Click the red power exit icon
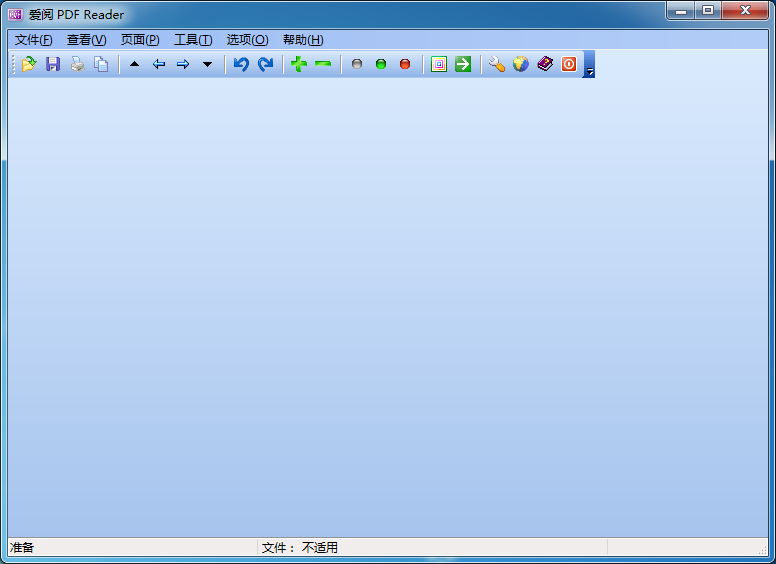Screen dimensions: 776x564 569,64
